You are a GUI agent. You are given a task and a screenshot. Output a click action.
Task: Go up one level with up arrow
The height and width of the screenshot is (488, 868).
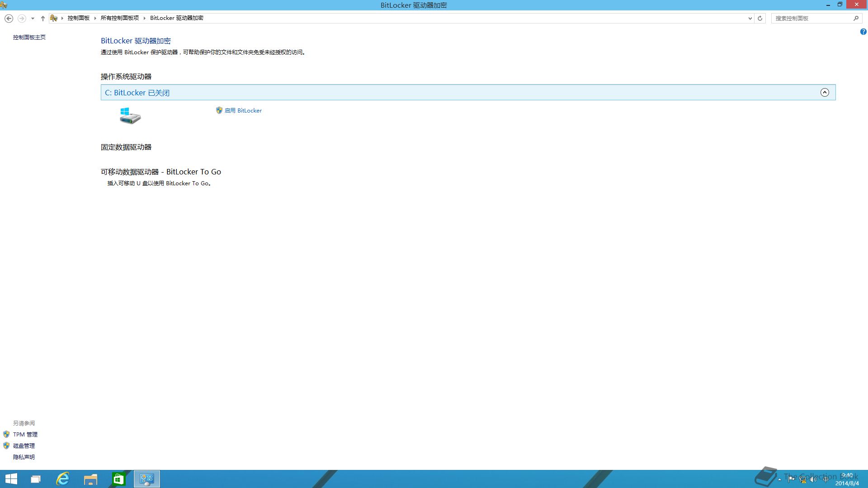43,19
